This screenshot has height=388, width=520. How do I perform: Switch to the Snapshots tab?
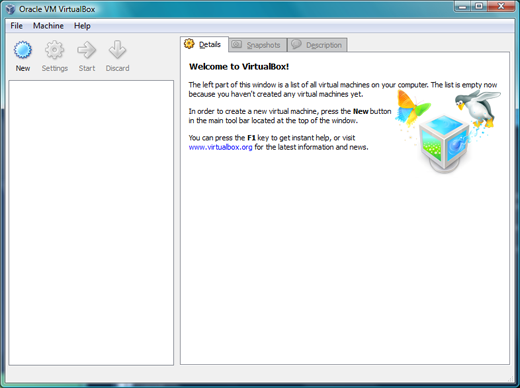click(x=258, y=45)
